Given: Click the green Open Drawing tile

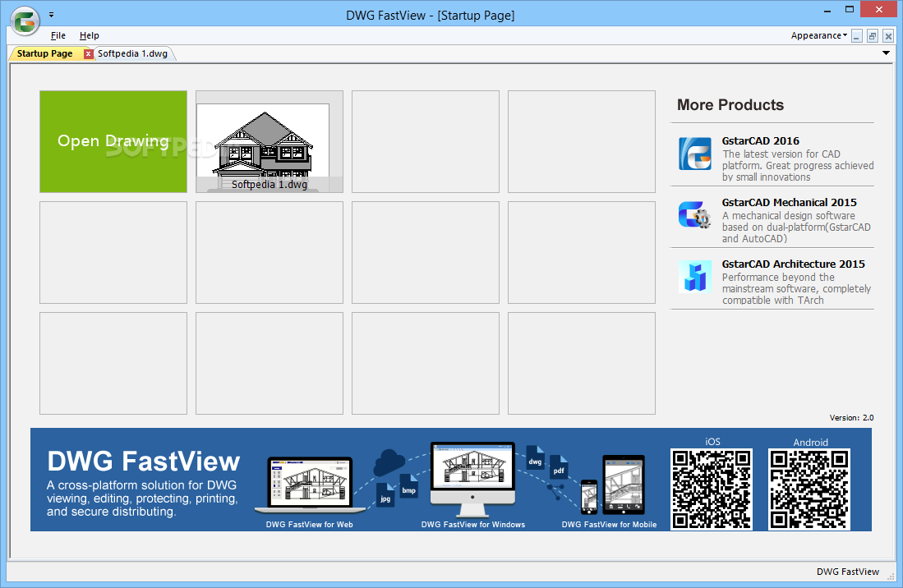Looking at the screenshot, I should (x=113, y=141).
